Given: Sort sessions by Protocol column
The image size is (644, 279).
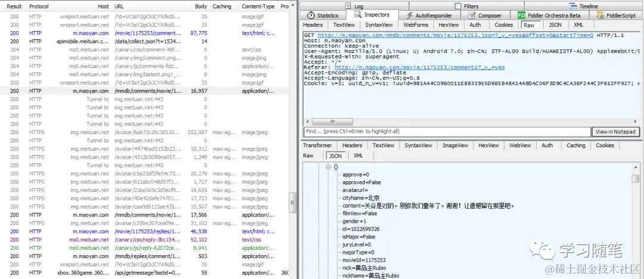Looking at the screenshot, I should 39,6.
